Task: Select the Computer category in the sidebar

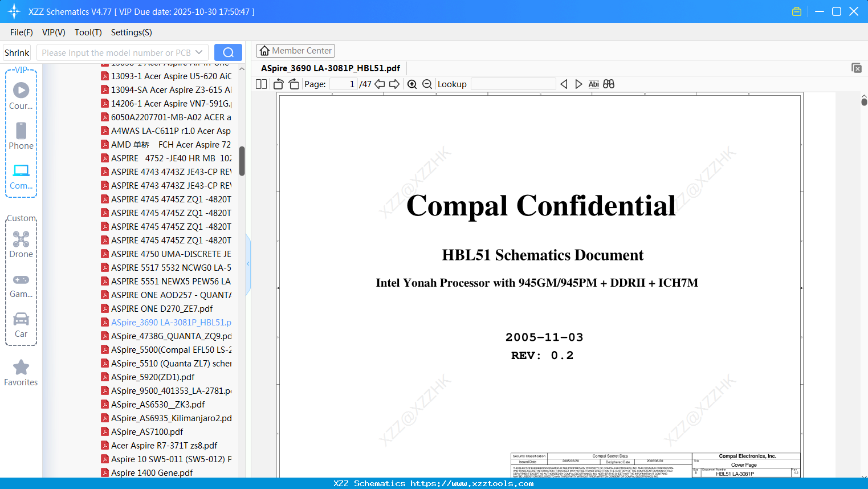Action: [21, 176]
